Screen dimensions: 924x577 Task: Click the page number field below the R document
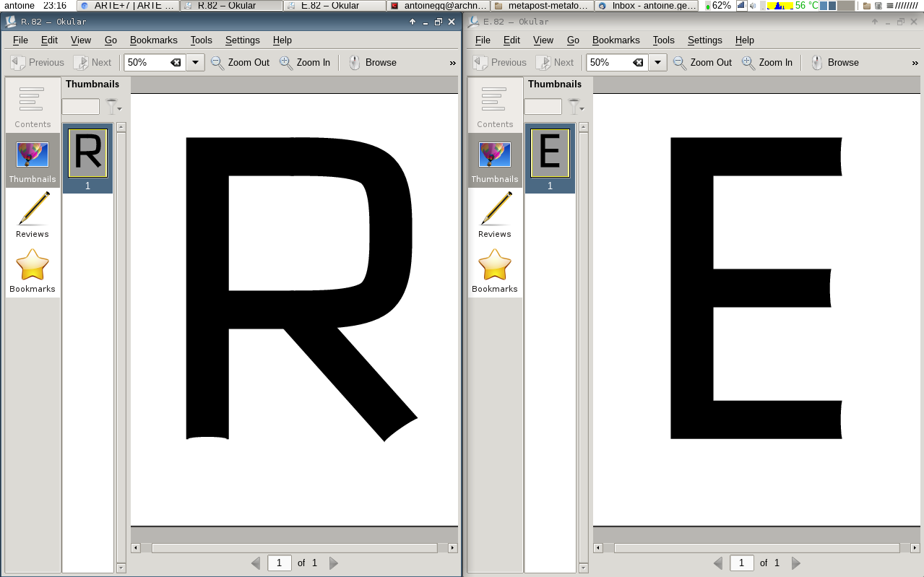click(x=280, y=563)
